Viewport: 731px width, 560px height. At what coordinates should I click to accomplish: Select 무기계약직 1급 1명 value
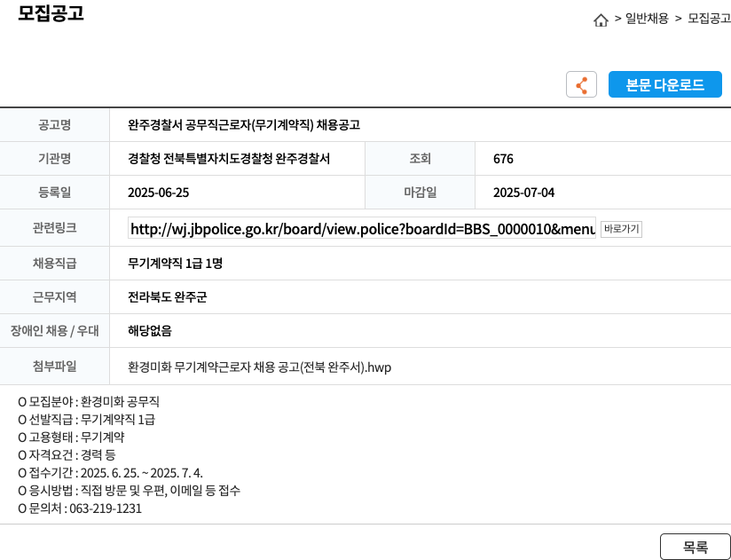[175, 264]
